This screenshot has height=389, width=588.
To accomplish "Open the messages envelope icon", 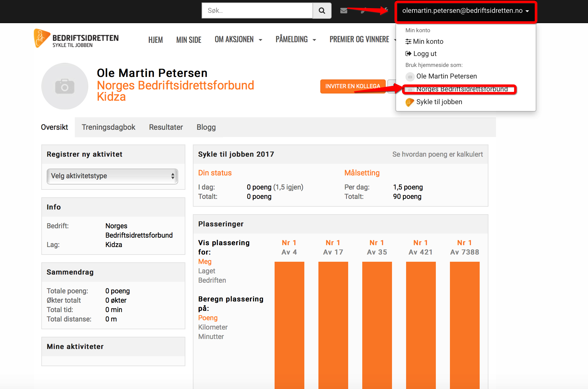I will click(x=344, y=11).
